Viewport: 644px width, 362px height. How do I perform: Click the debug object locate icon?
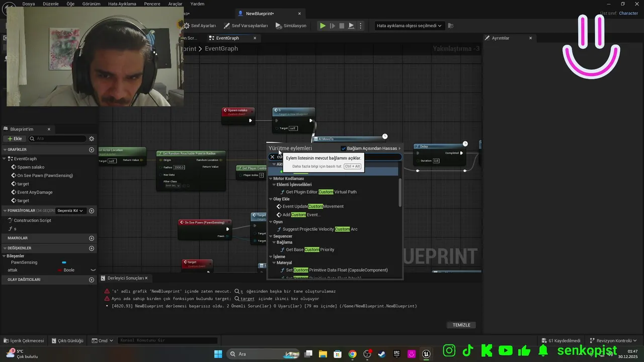pyautogui.click(x=451, y=26)
